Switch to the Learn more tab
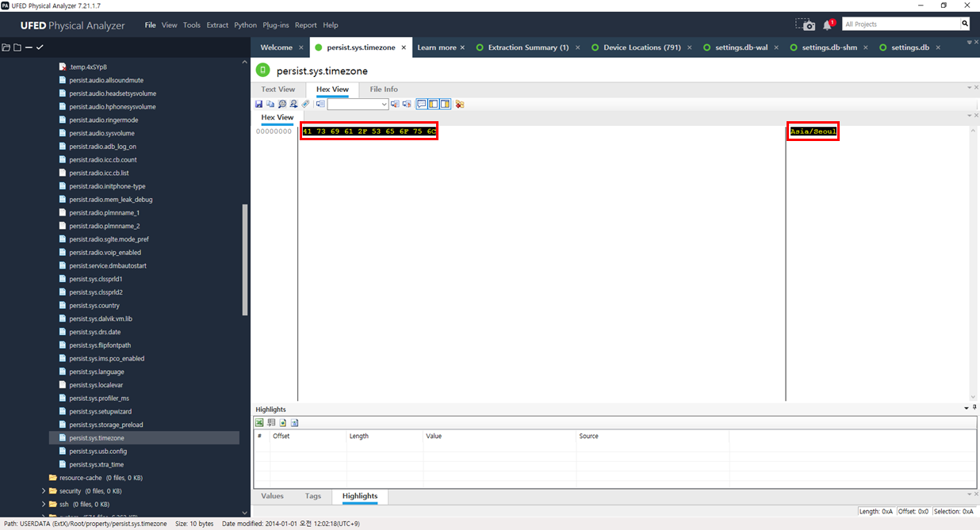This screenshot has width=980, height=530. pyautogui.click(x=437, y=48)
